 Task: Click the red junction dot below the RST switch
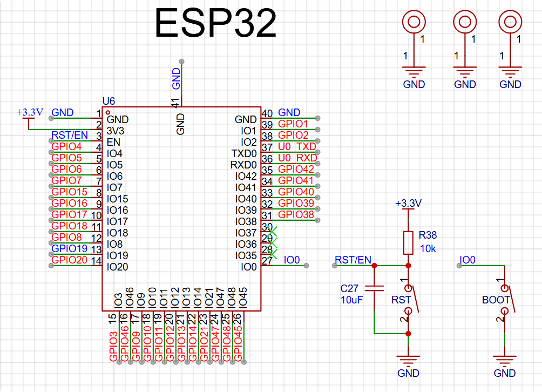408,334
